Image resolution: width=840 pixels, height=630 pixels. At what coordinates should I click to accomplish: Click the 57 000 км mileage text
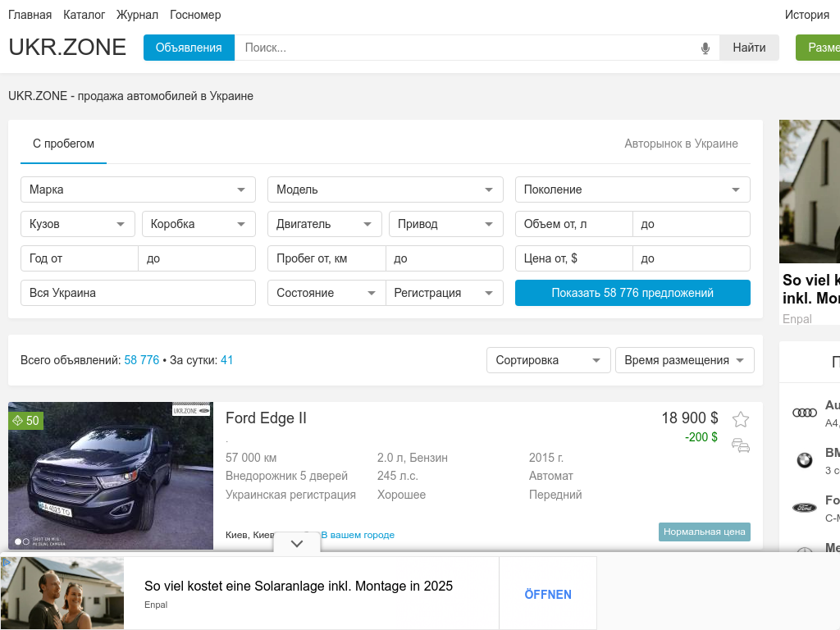pos(251,458)
